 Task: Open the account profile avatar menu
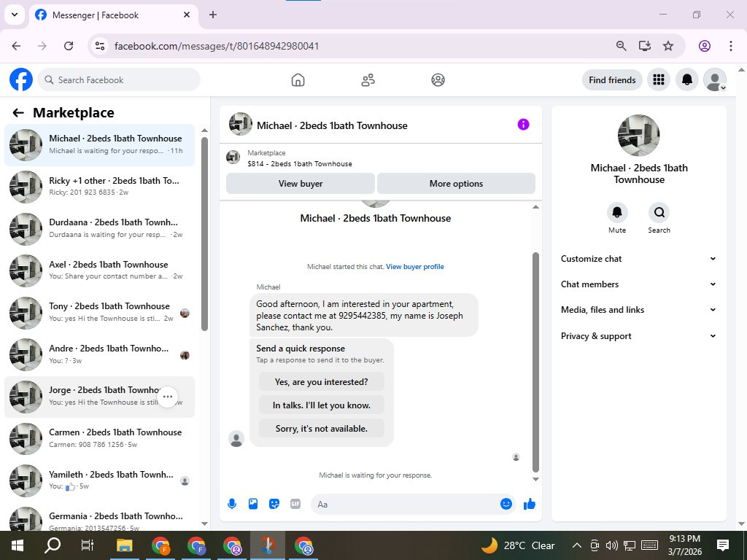click(715, 79)
